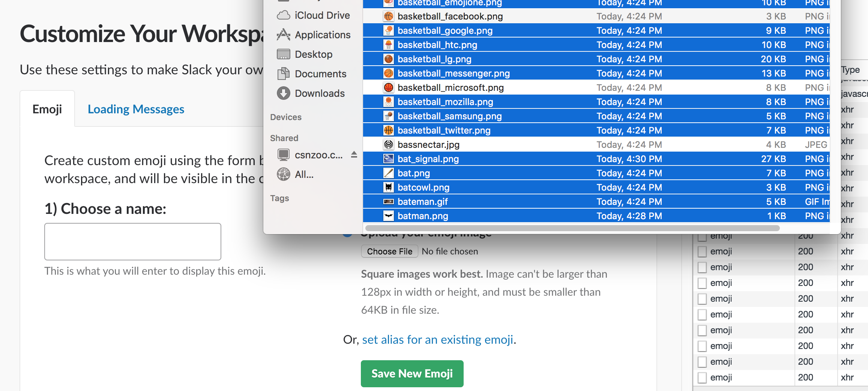This screenshot has height=391, width=868.
Task: Open the All... shared network item
Action: [x=295, y=174]
